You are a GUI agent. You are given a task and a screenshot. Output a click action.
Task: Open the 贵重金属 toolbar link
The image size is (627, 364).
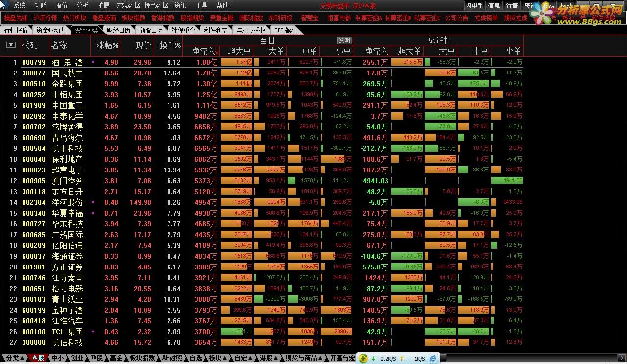pos(221,18)
